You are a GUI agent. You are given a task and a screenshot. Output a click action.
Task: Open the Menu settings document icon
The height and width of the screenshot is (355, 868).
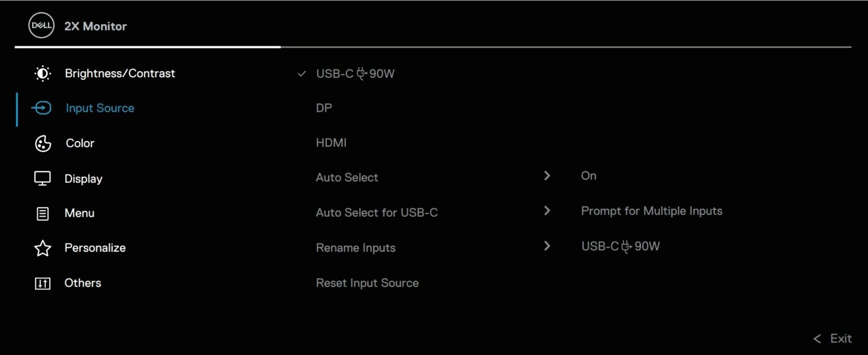pyautogui.click(x=42, y=213)
